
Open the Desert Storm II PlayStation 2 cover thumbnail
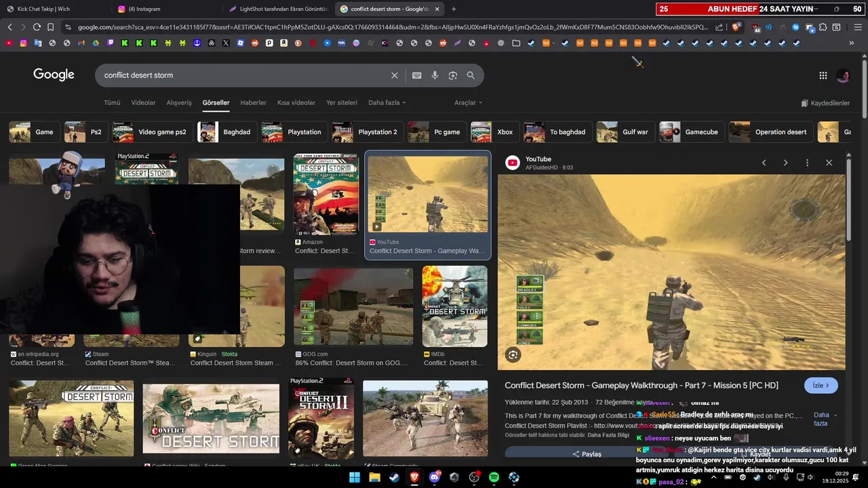321,418
